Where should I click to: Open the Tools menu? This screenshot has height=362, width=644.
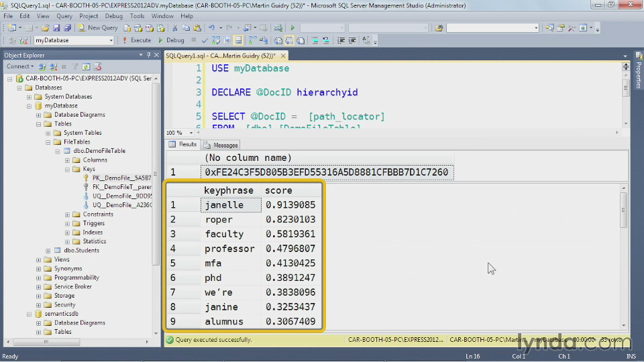137,16
